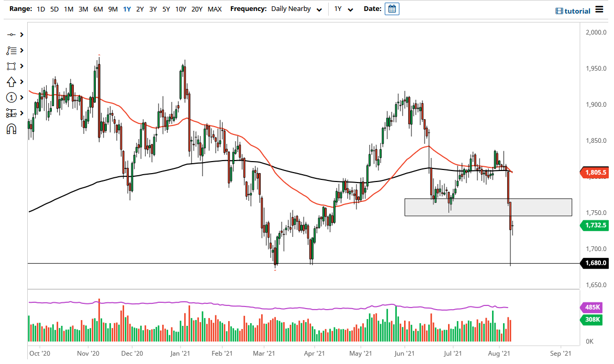
Task: Click the 1,700.0 price axis label
Action: [x=596, y=249]
